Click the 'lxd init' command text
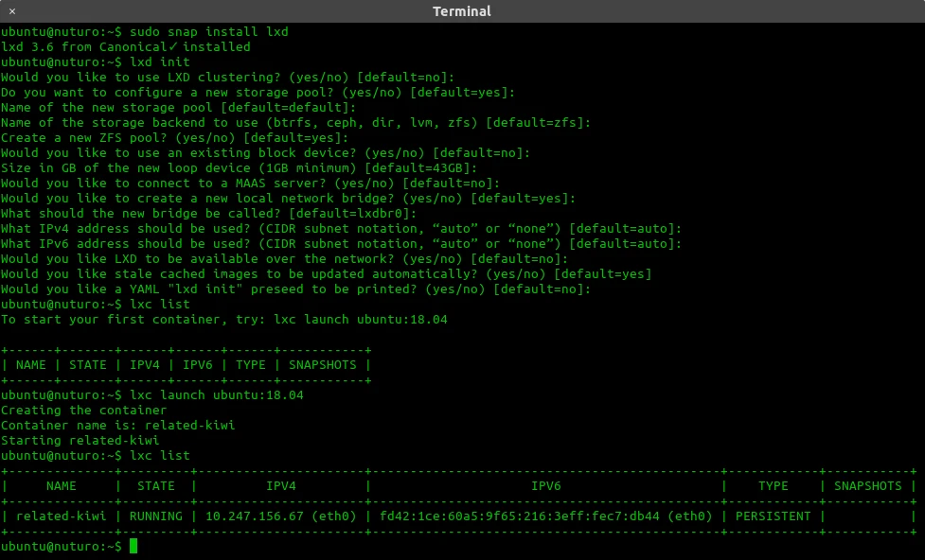The image size is (925, 560). pyautogui.click(x=160, y=61)
